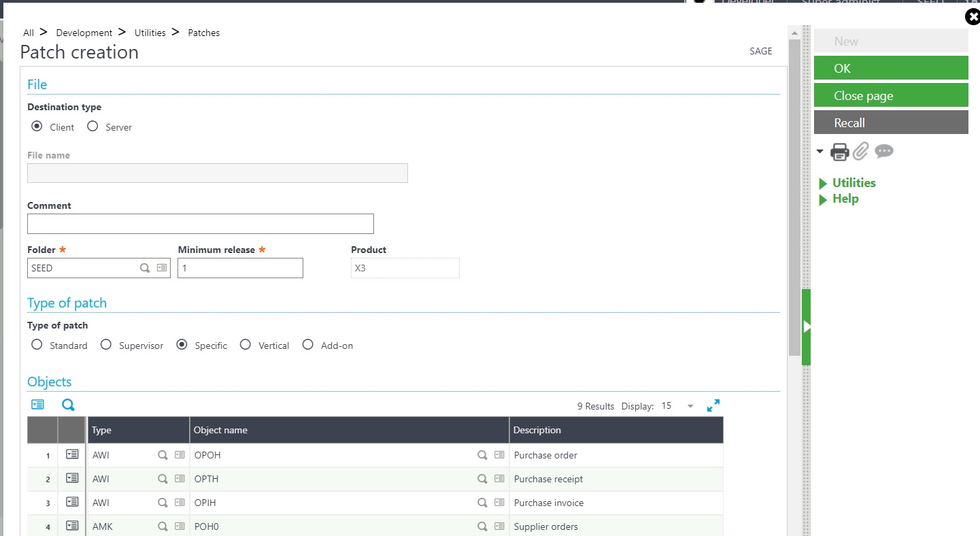Open Utilities from the breadcrumb trail
Screen dimensions: 980x536
pyautogui.click(x=150, y=32)
